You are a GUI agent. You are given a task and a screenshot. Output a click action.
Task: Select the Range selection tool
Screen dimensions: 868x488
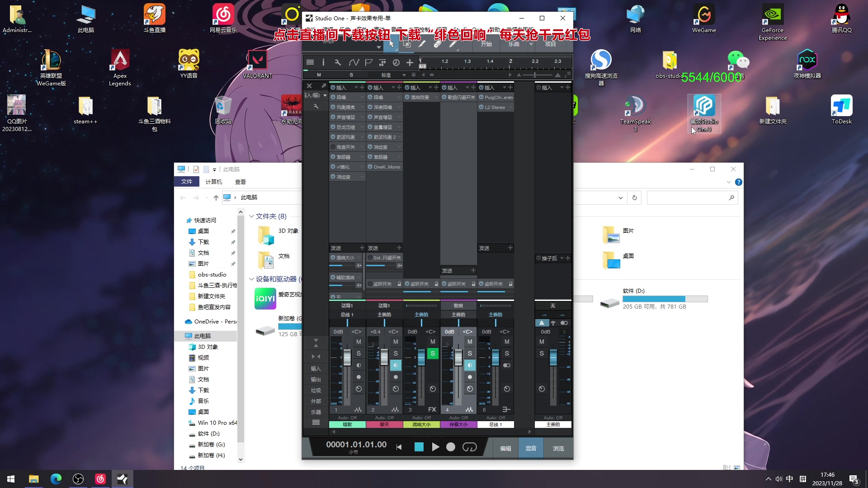coord(406,44)
